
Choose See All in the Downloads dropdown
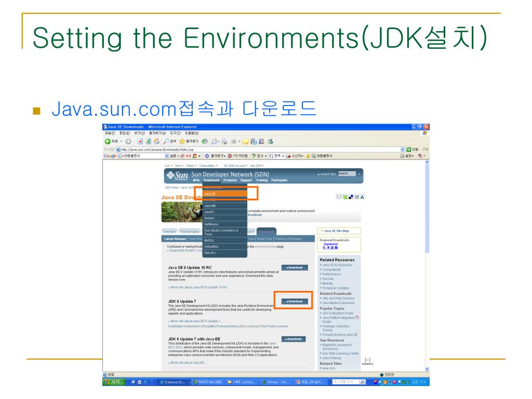pos(225,252)
